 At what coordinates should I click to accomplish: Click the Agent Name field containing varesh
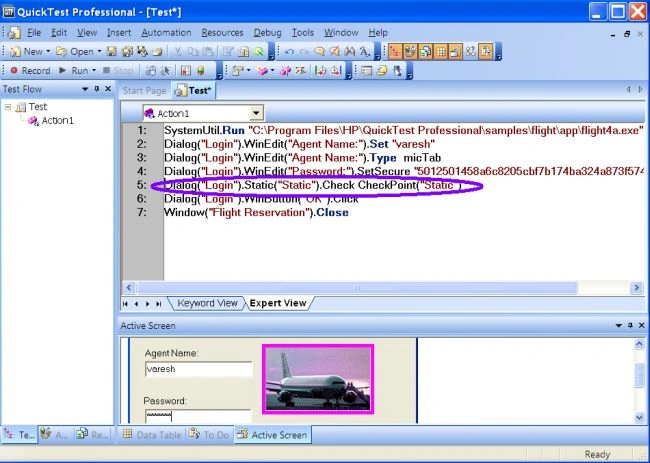199,369
